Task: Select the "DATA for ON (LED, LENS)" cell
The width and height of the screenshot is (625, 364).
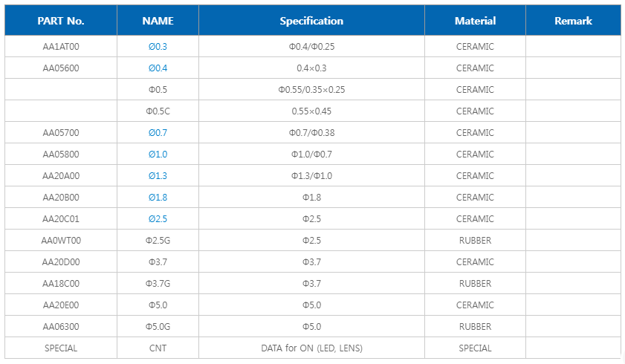Action: 311,348
